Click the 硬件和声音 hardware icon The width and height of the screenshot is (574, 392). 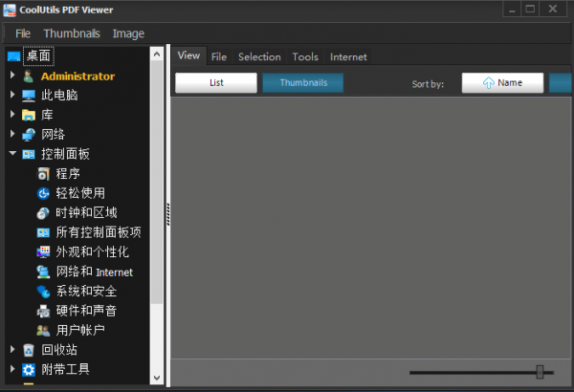pos(43,311)
